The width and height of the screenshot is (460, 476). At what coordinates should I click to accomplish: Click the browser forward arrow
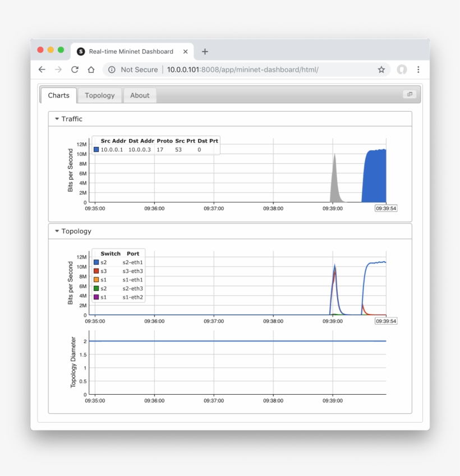pos(58,70)
